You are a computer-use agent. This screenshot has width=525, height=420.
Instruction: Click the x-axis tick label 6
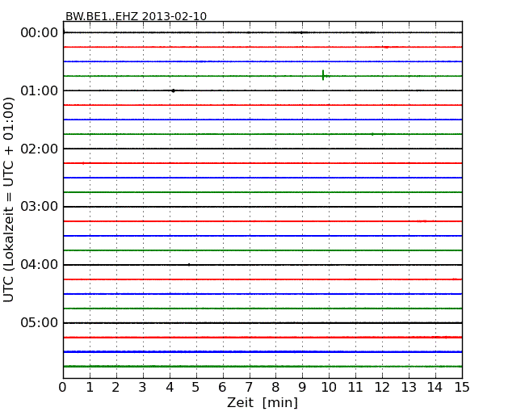(x=222, y=387)
